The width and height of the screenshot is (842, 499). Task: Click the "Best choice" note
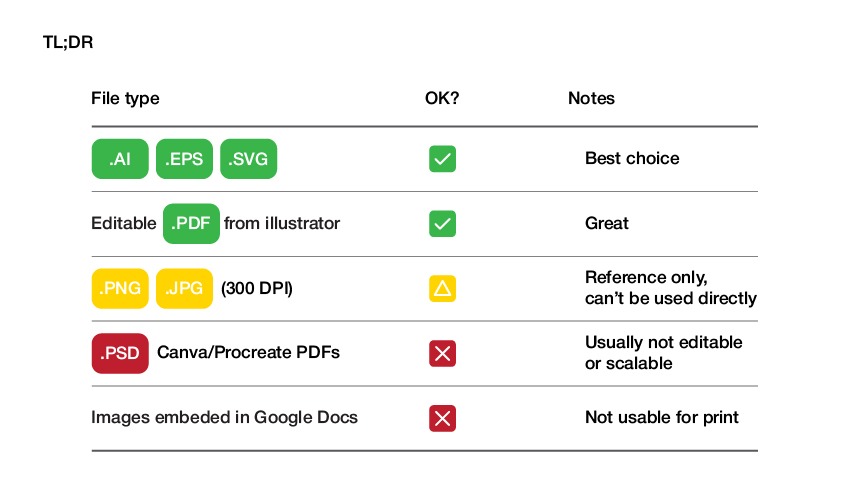(632, 158)
